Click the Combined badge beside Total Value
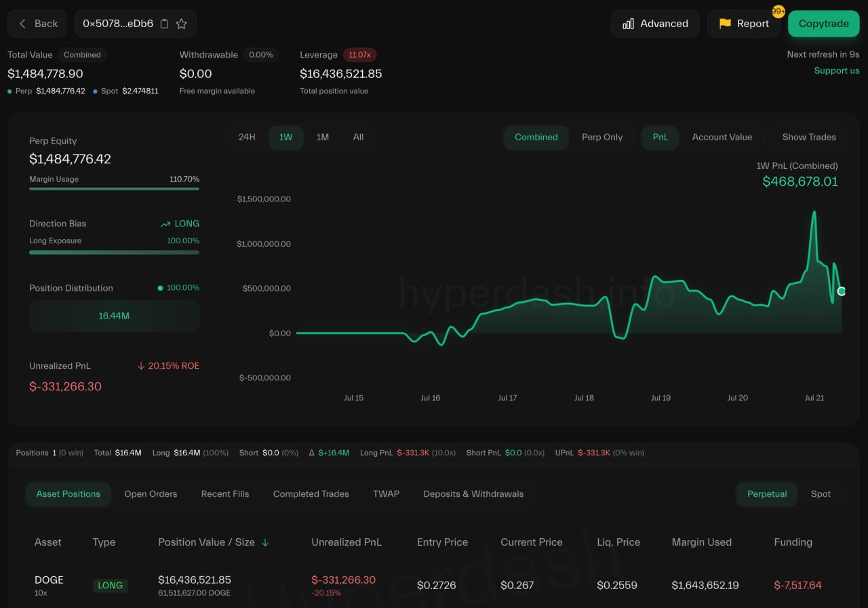The width and height of the screenshot is (868, 608). coord(82,55)
